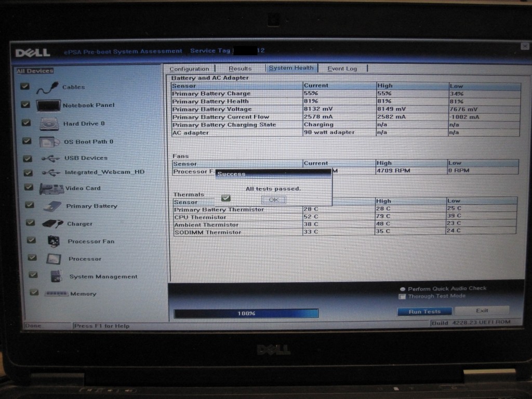Select Perform Quick Audio Check option

(402, 289)
